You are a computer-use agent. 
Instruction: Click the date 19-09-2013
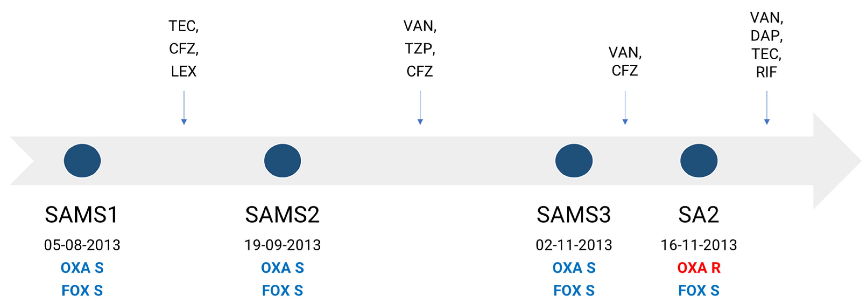(282, 245)
